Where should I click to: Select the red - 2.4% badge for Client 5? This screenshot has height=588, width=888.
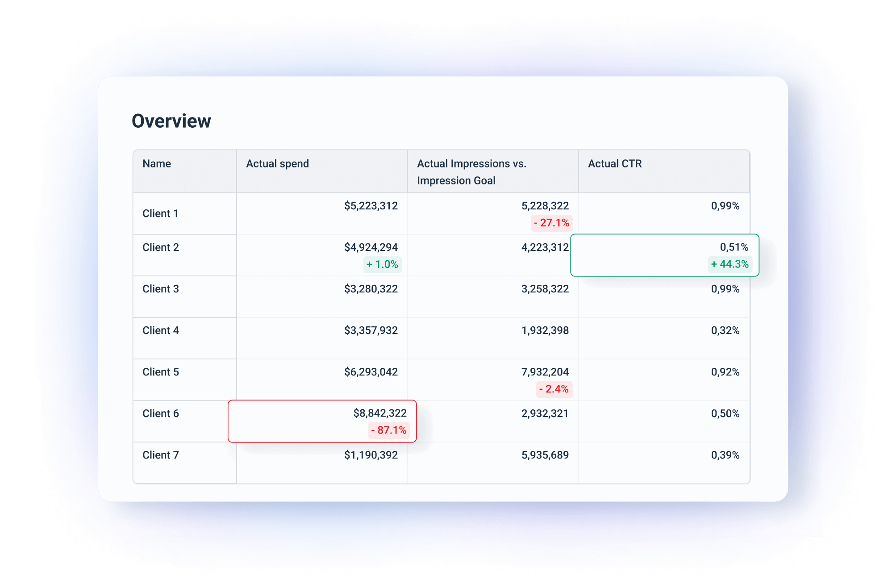pyautogui.click(x=554, y=389)
